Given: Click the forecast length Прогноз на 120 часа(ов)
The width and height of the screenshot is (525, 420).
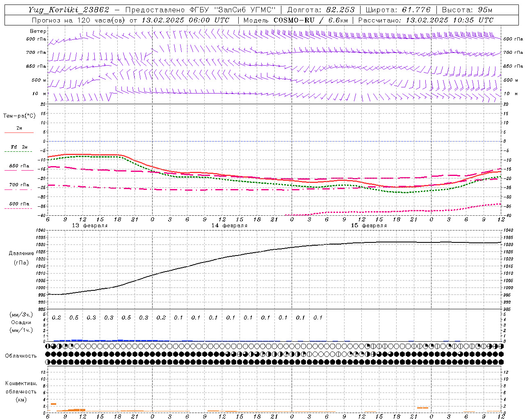Looking at the screenshot, I should click(79, 20).
